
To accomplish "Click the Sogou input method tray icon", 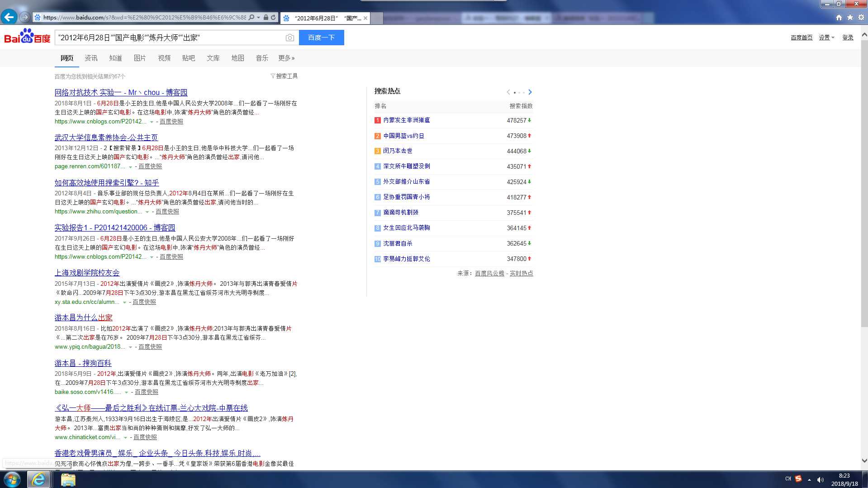I will point(798,479).
